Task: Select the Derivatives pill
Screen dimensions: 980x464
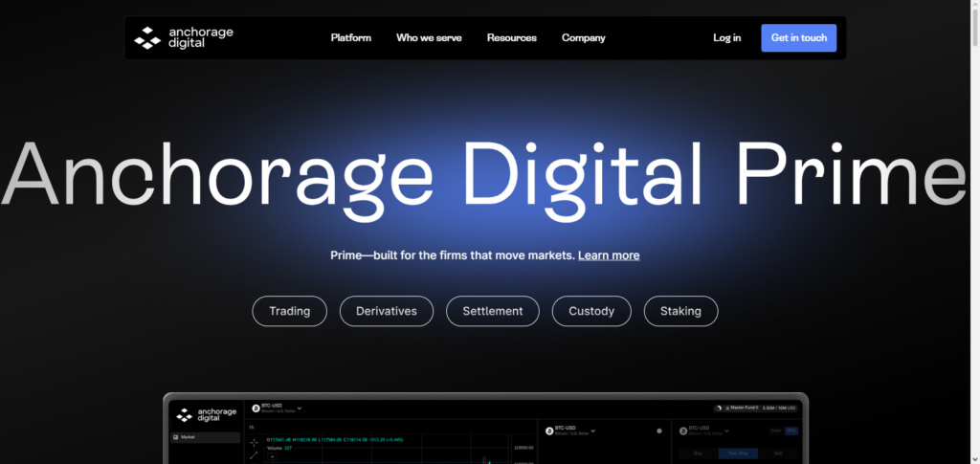Action: (387, 311)
